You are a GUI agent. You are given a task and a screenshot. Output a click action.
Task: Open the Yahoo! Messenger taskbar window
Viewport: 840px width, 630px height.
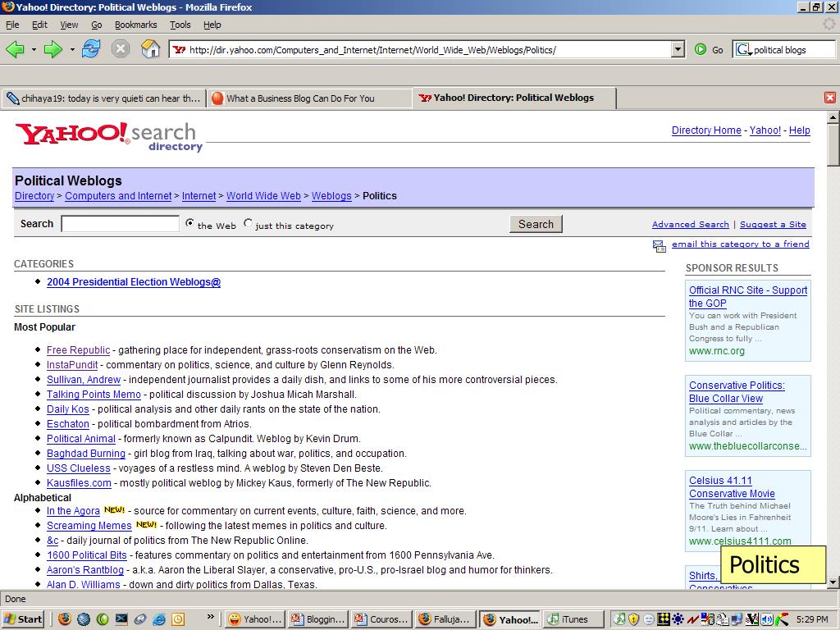pyautogui.click(x=254, y=619)
